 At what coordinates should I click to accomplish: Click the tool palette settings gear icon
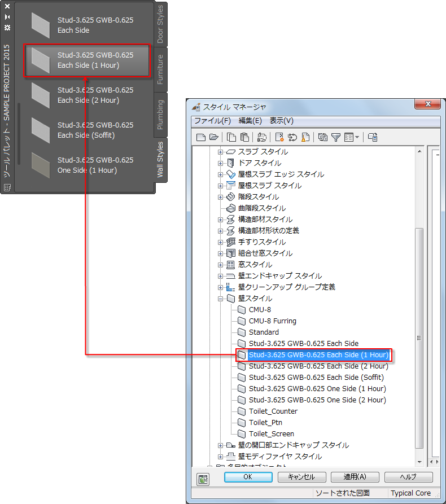tap(7, 28)
